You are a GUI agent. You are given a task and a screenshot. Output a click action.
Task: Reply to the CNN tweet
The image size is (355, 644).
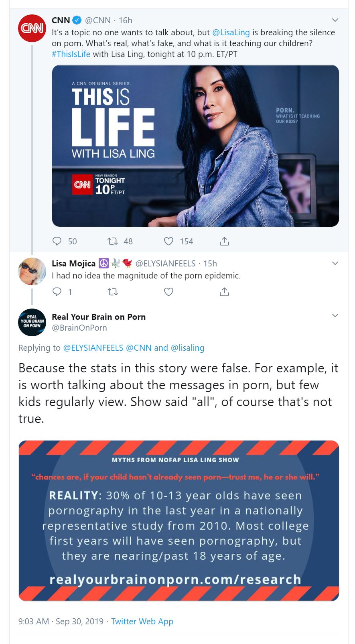coord(57,241)
